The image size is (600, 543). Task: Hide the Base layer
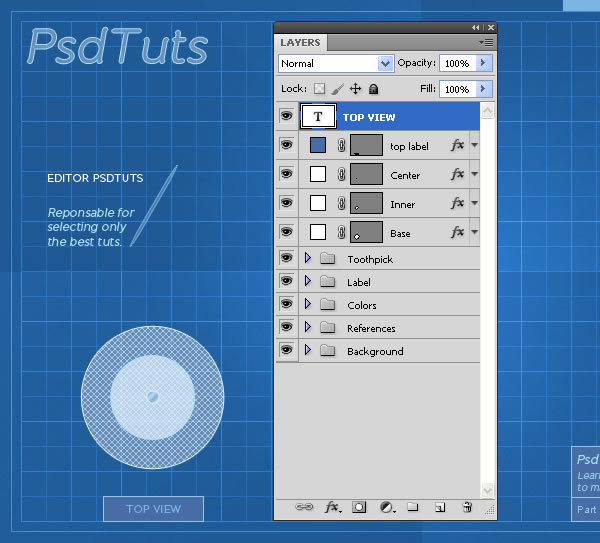tap(287, 232)
